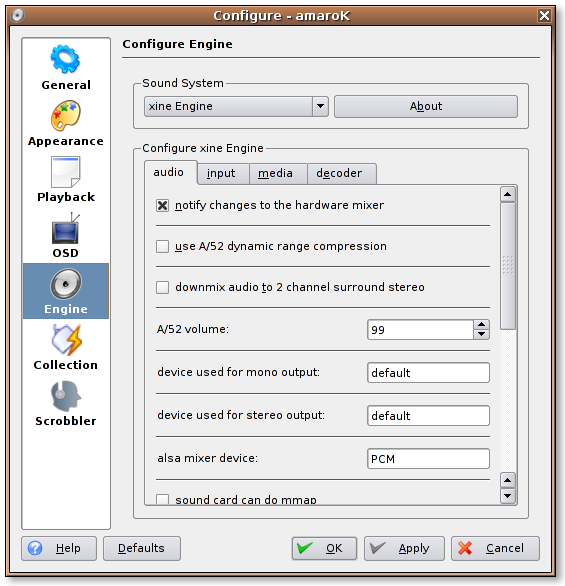
Task: Click the mono output device field
Action: click(x=428, y=373)
